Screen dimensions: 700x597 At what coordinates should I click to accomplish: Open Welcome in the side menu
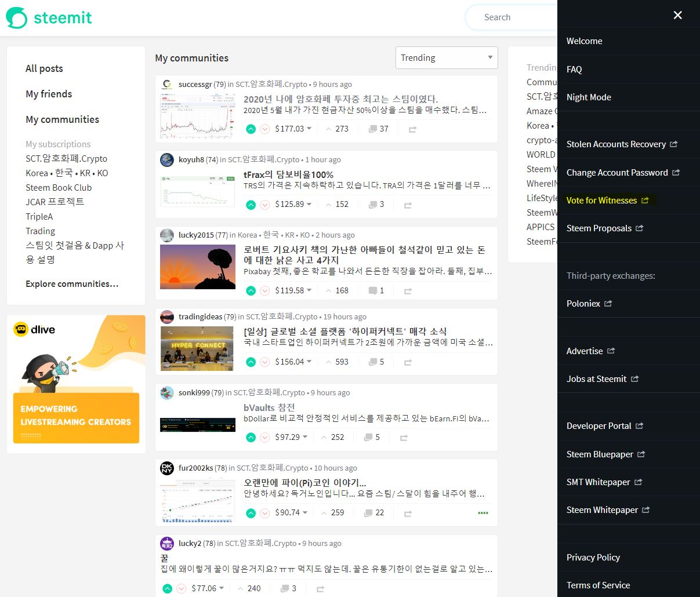coord(584,41)
